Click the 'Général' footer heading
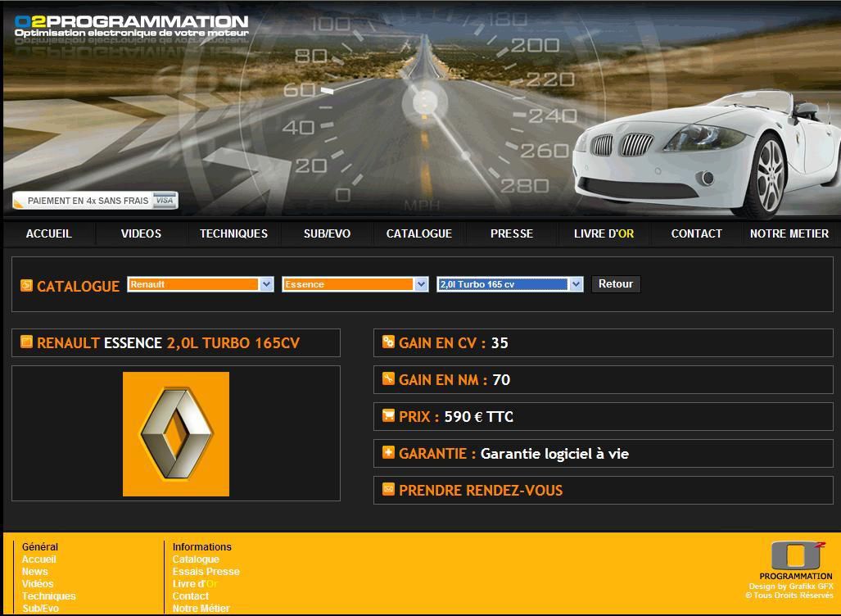This screenshot has width=841, height=616. pyautogui.click(x=40, y=546)
